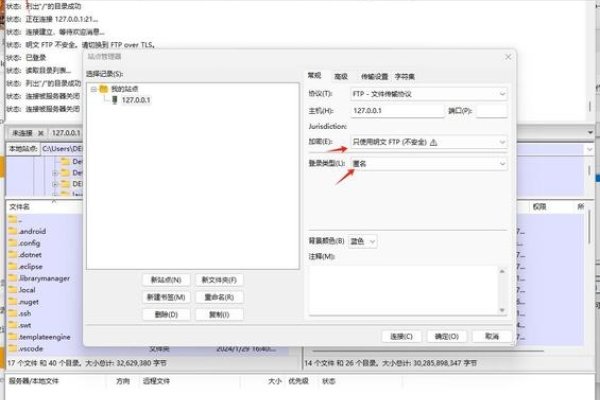Click the .dotnet folder icon in local files
The width and height of the screenshot is (600, 400).
coord(13,254)
